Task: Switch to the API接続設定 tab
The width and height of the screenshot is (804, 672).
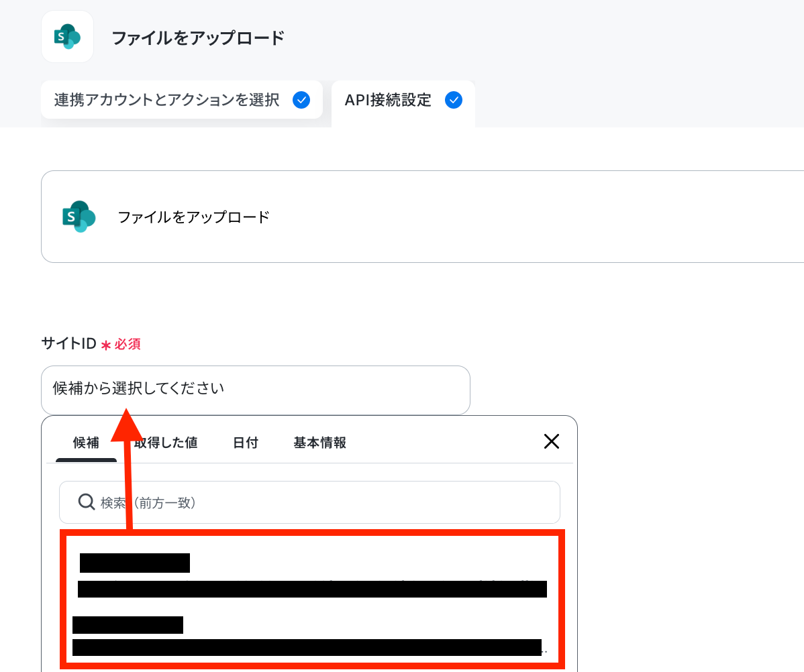Action: [x=403, y=101]
